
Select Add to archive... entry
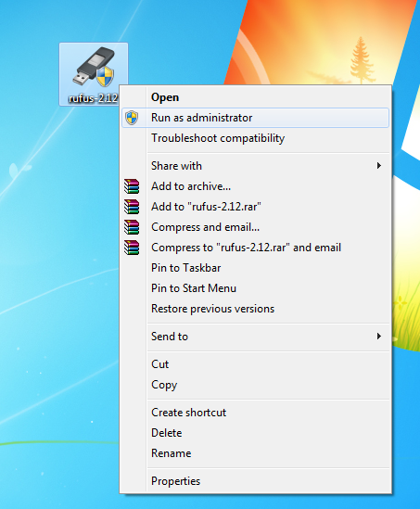coord(256,186)
